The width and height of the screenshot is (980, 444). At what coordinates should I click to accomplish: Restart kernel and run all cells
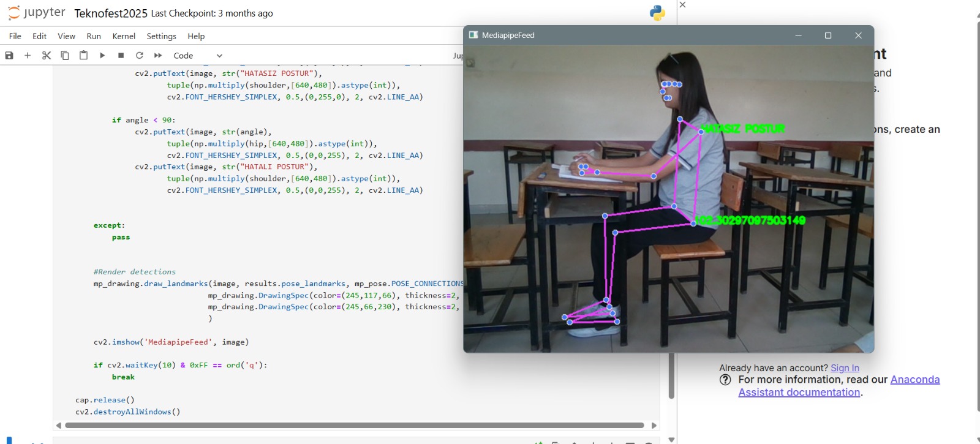coord(158,56)
